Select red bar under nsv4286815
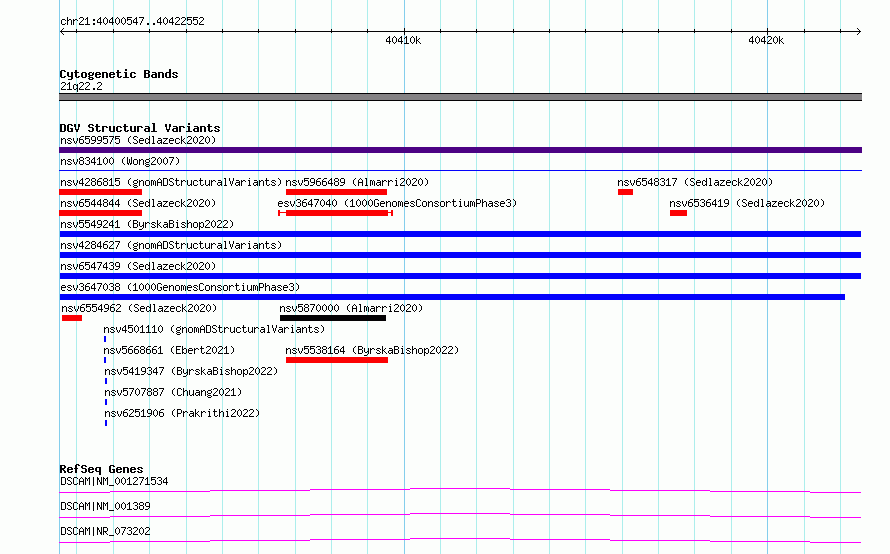This screenshot has width=890, height=554. [x=100, y=192]
